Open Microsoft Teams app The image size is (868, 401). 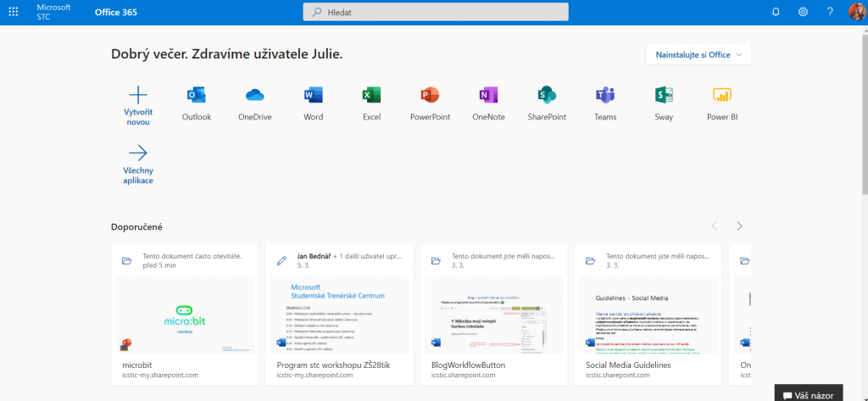point(605,95)
